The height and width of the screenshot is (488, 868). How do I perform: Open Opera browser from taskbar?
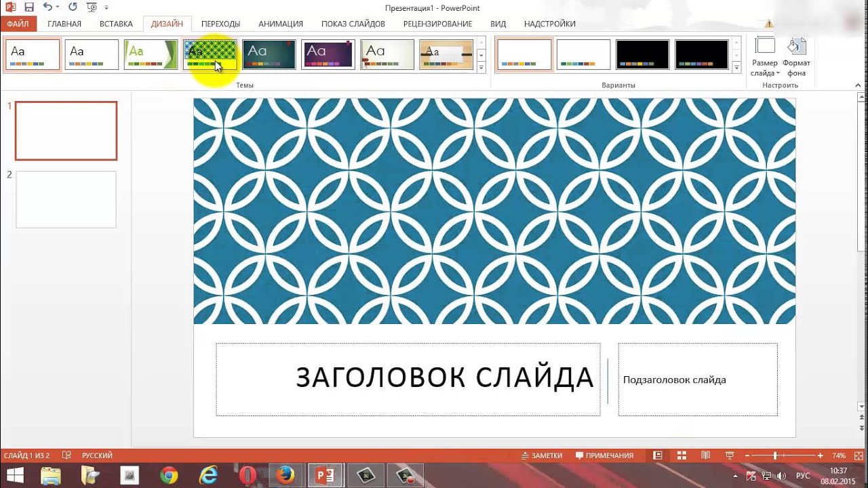[x=248, y=476]
